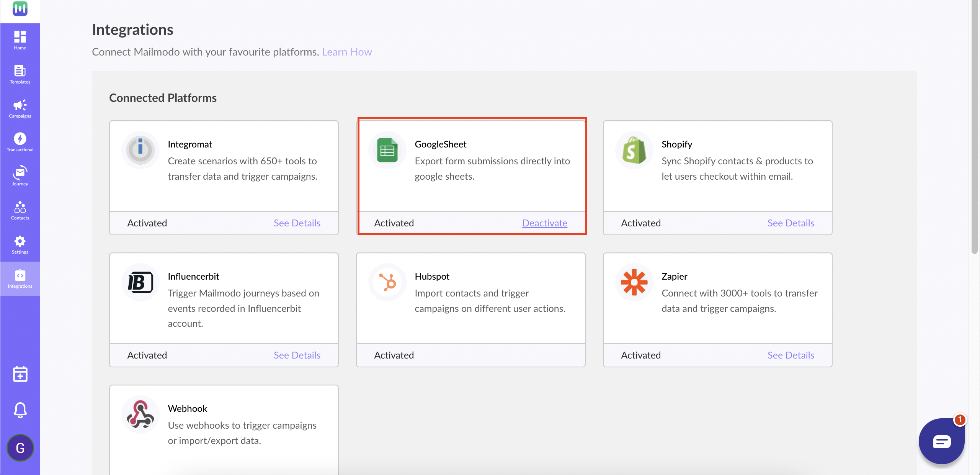The width and height of the screenshot is (980, 475).
Task: Click the page vertical scrollbar
Action: 975,126
